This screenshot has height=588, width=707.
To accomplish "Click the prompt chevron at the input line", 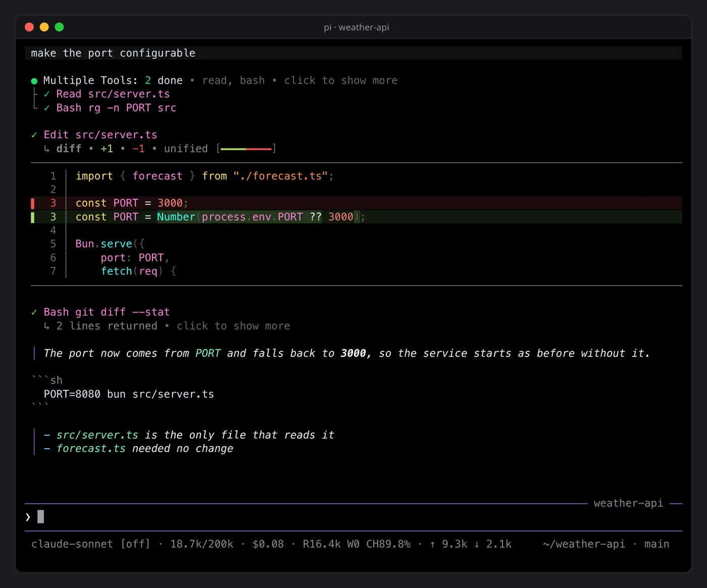I will pos(28,517).
